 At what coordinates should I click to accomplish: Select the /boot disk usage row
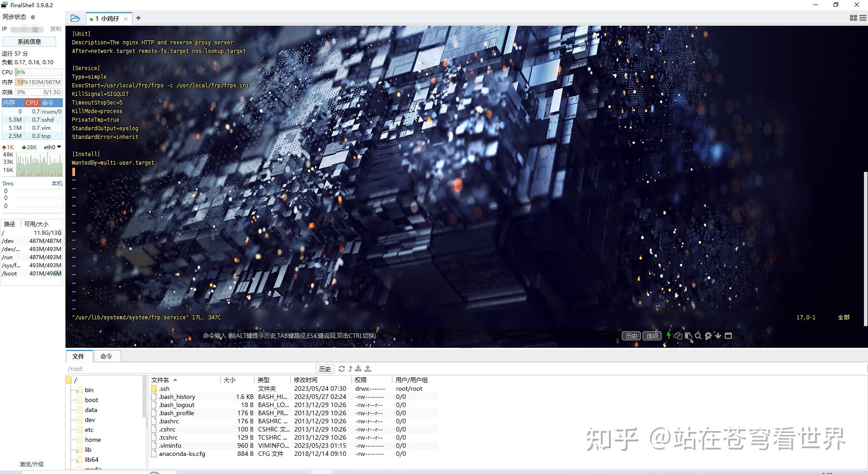(x=32, y=274)
